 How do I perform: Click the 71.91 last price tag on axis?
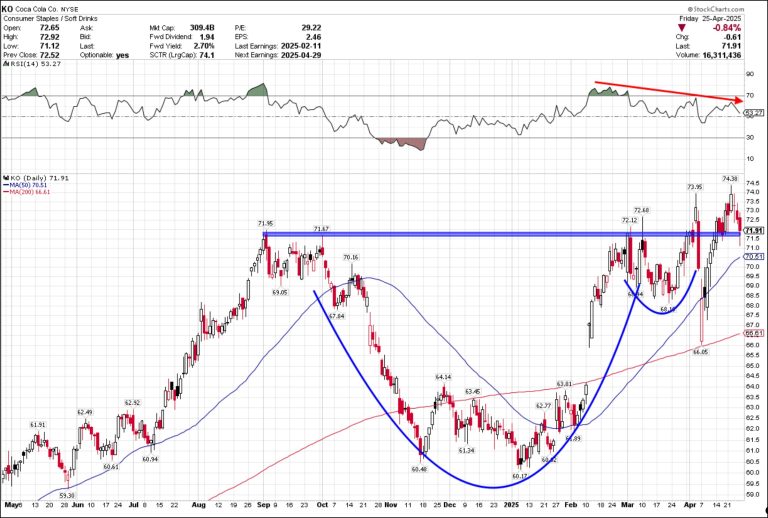[754, 231]
